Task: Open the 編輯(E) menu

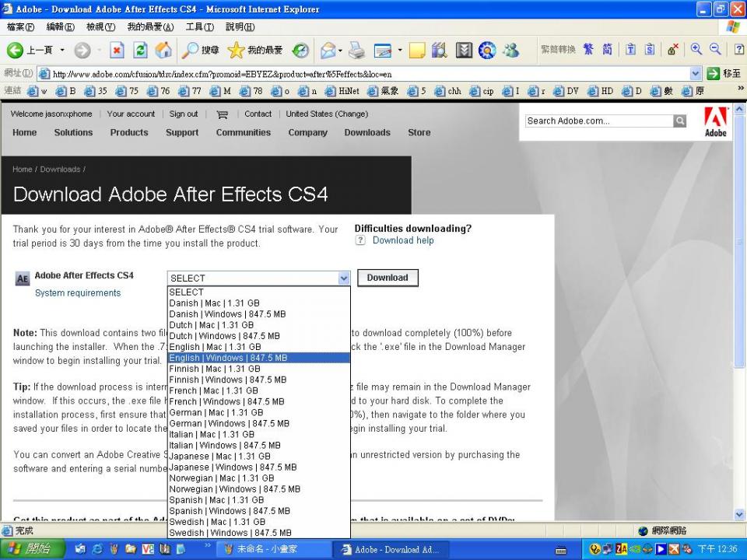Action: coord(61,27)
